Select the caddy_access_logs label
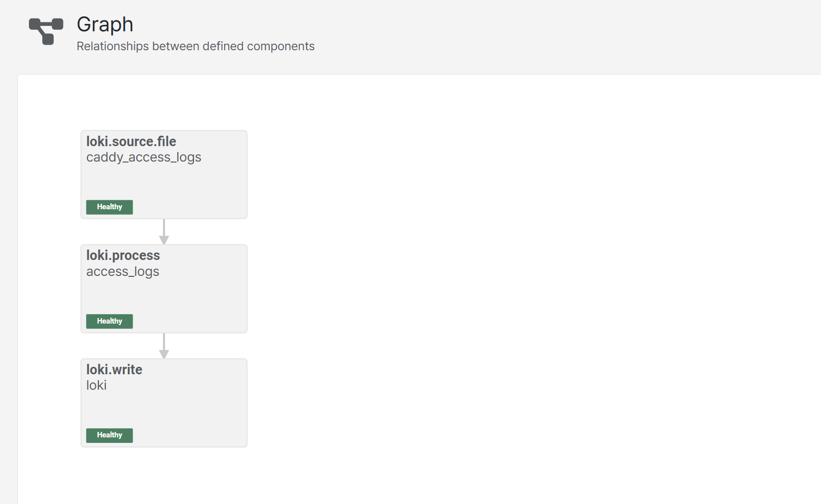 144,158
